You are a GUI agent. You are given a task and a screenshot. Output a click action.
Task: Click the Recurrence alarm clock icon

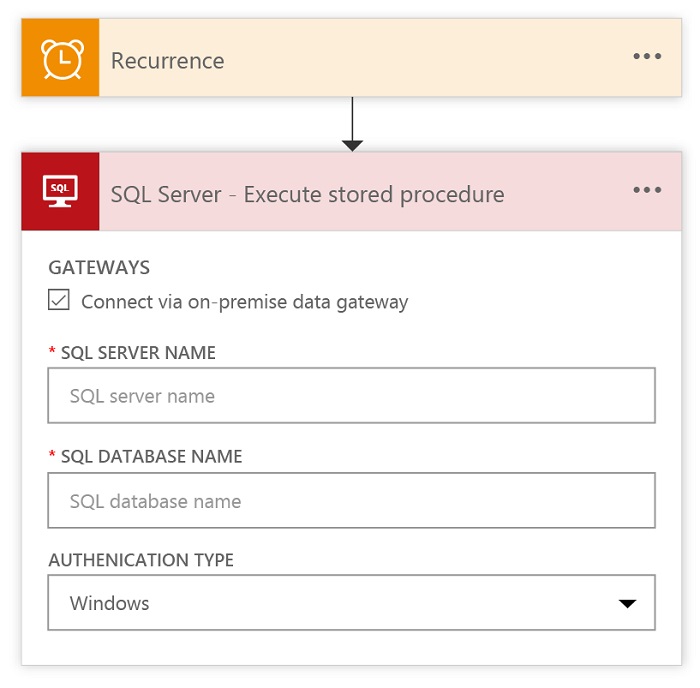point(62,59)
